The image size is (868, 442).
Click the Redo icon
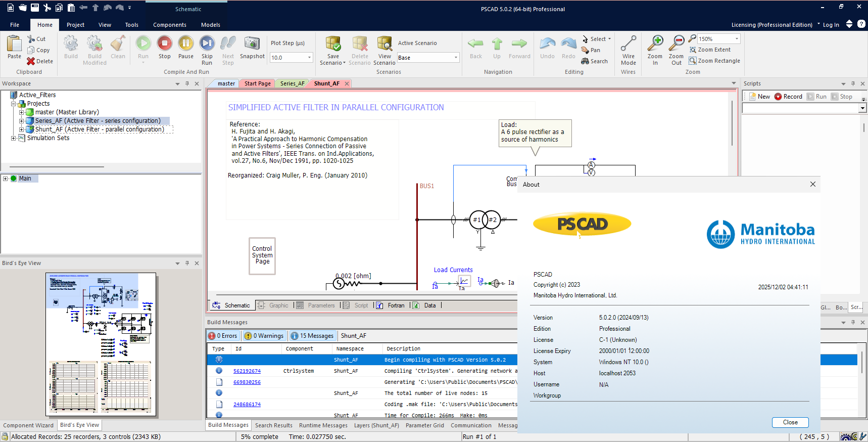tap(568, 44)
